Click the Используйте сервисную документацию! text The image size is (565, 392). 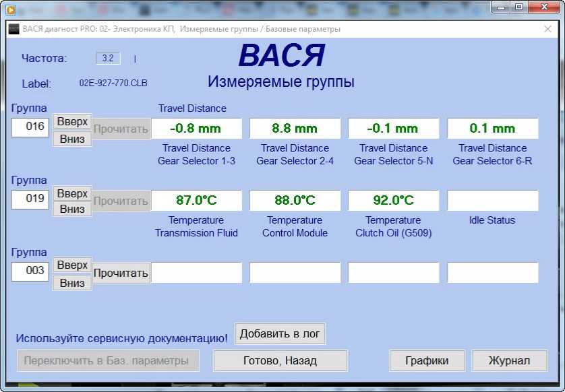(122, 338)
